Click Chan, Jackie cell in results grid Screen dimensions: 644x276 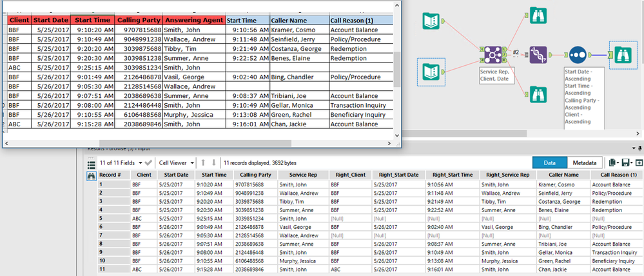click(x=563, y=269)
